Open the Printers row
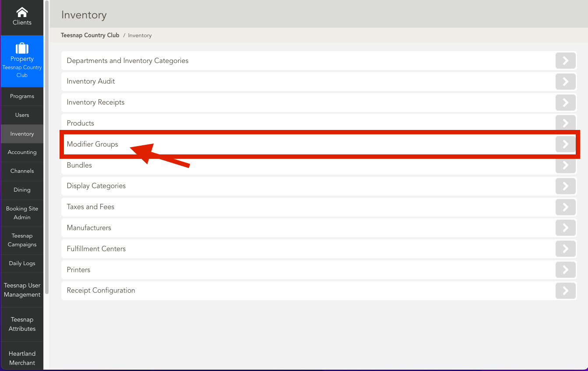Viewport: 588px width, 371px height. 319,270
